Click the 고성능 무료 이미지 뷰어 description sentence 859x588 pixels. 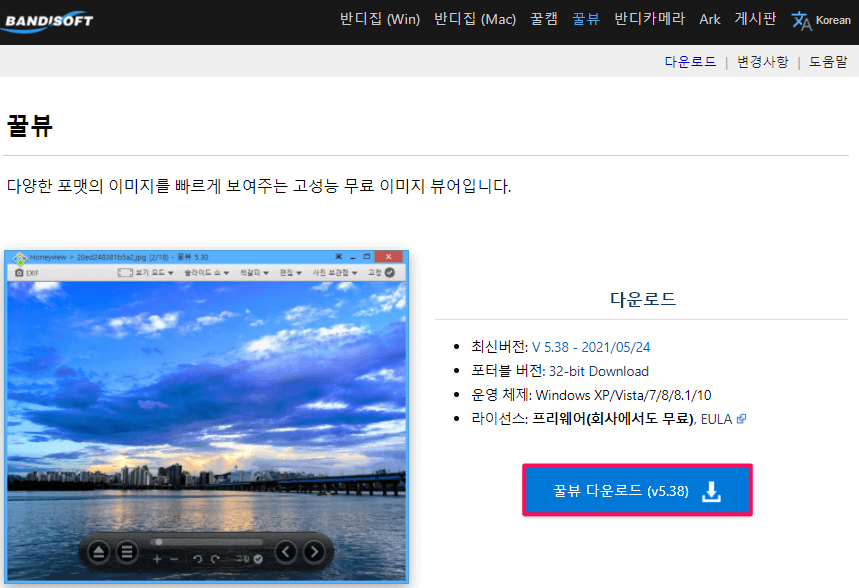pyautogui.click(x=259, y=186)
